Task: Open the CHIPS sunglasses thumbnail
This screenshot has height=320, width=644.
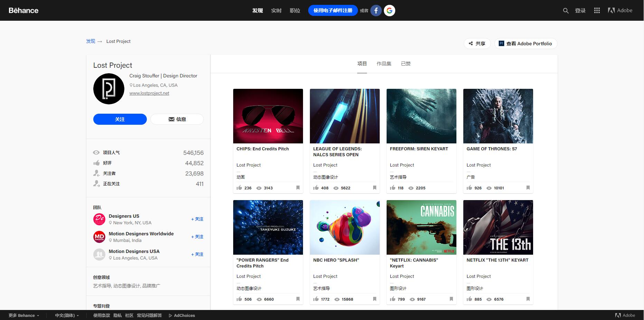Action: tap(268, 116)
